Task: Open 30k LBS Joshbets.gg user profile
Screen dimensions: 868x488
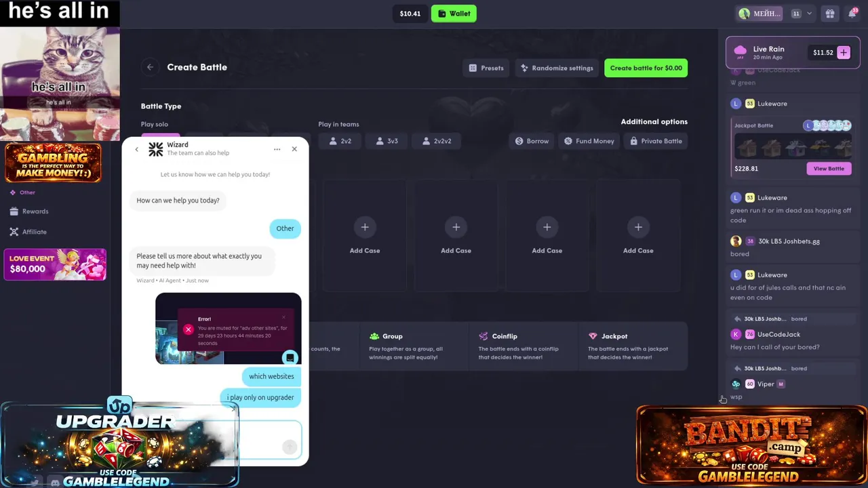Action: tap(789, 241)
